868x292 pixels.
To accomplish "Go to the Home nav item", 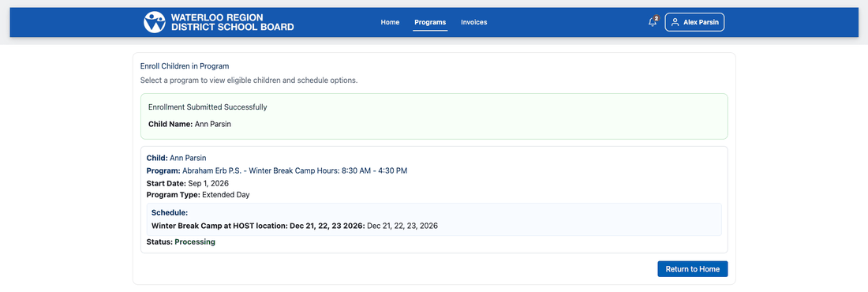I will tap(390, 22).
